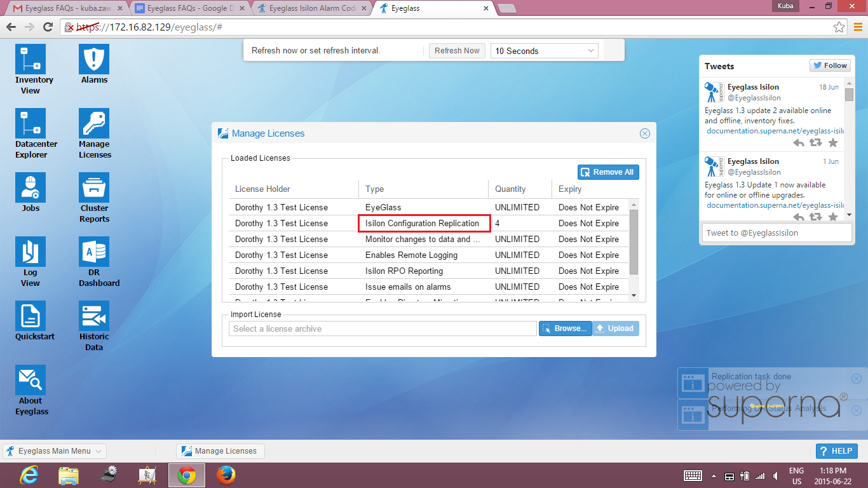868x488 pixels.
Task: Open the on-screen keyboard tray icon
Action: point(693,475)
